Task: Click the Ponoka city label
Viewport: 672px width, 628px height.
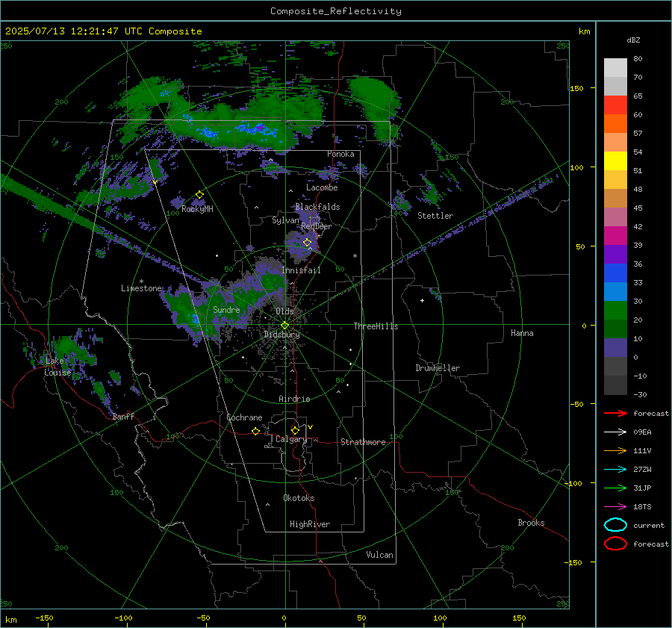Action: pyautogui.click(x=340, y=154)
